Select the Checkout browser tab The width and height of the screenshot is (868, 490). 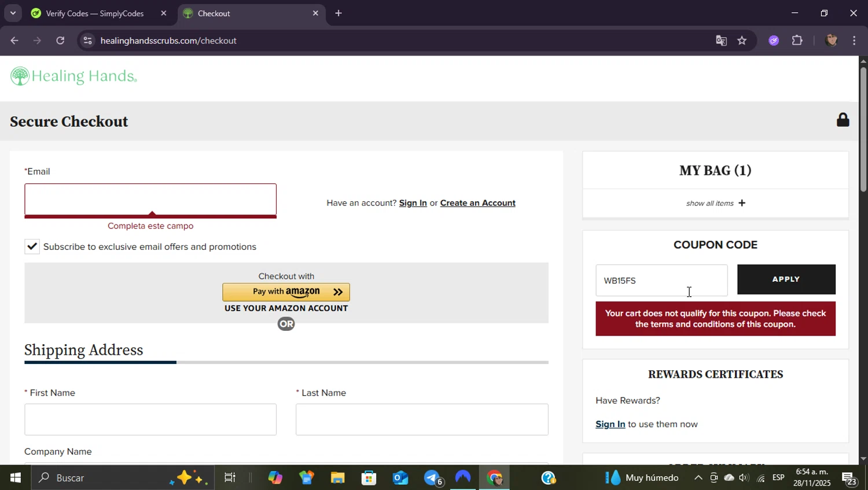pos(251,13)
